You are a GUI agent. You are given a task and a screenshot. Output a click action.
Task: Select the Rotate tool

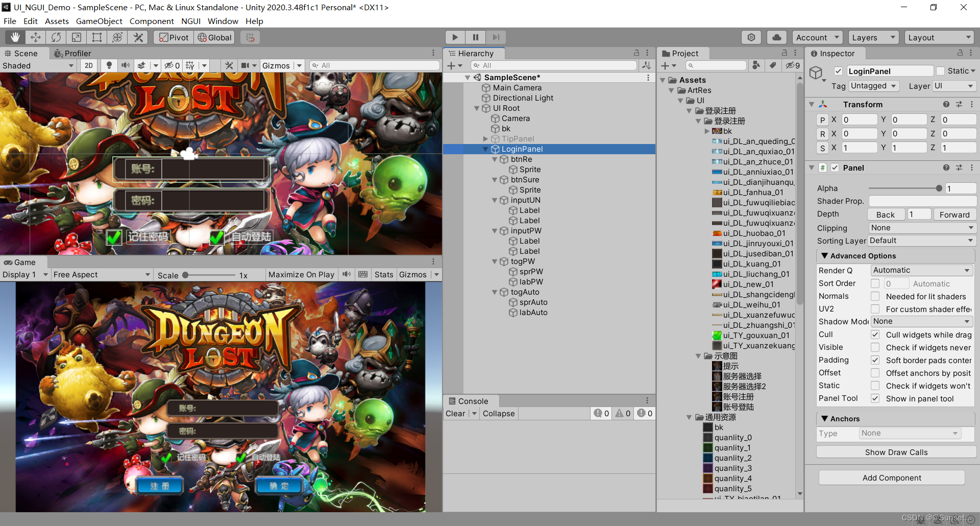coord(56,37)
